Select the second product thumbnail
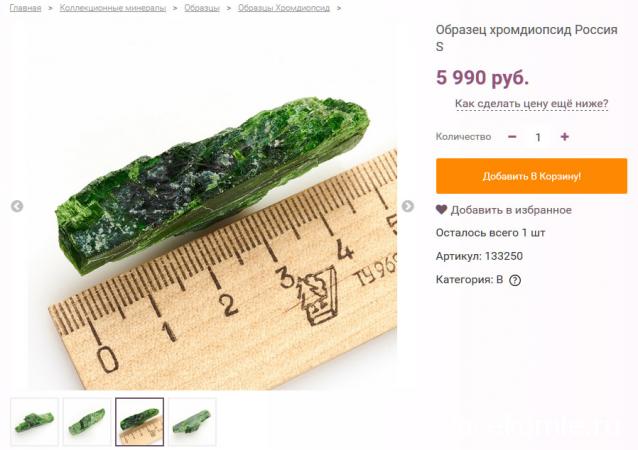The image size is (638, 450). [x=87, y=422]
